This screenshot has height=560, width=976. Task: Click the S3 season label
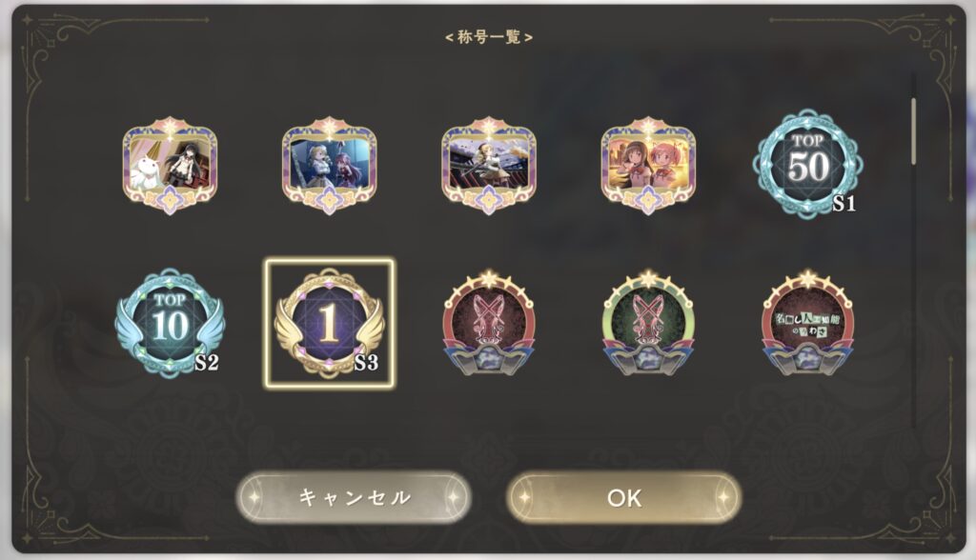pyautogui.click(x=366, y=362)
